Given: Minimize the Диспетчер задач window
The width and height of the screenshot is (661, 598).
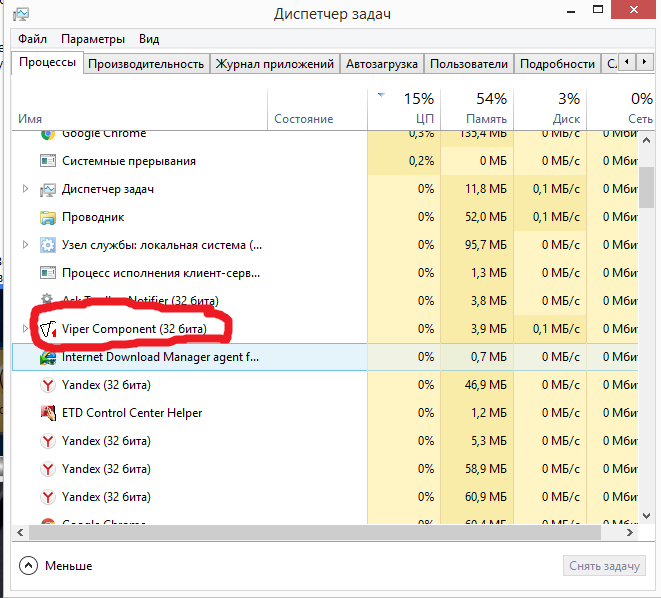Looking at the screenshot, I should [571, 10].
